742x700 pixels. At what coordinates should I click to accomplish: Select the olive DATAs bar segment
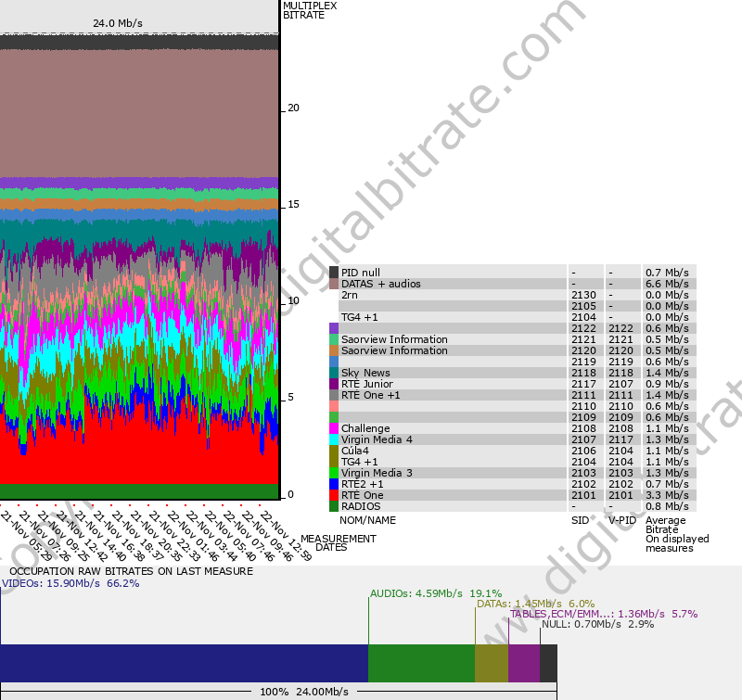491,664
